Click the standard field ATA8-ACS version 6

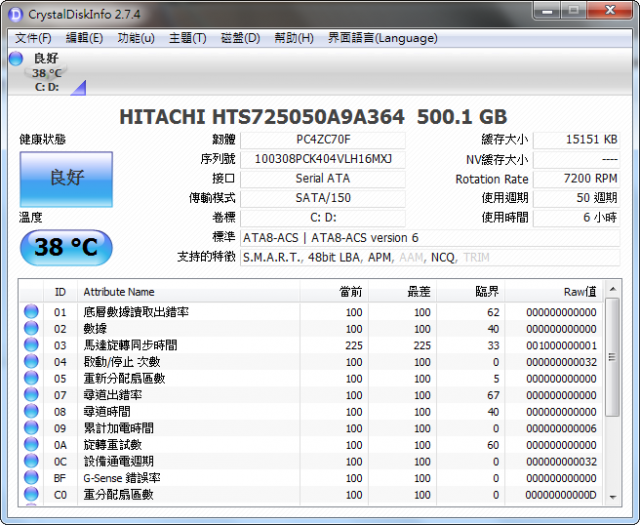[430, 238]
